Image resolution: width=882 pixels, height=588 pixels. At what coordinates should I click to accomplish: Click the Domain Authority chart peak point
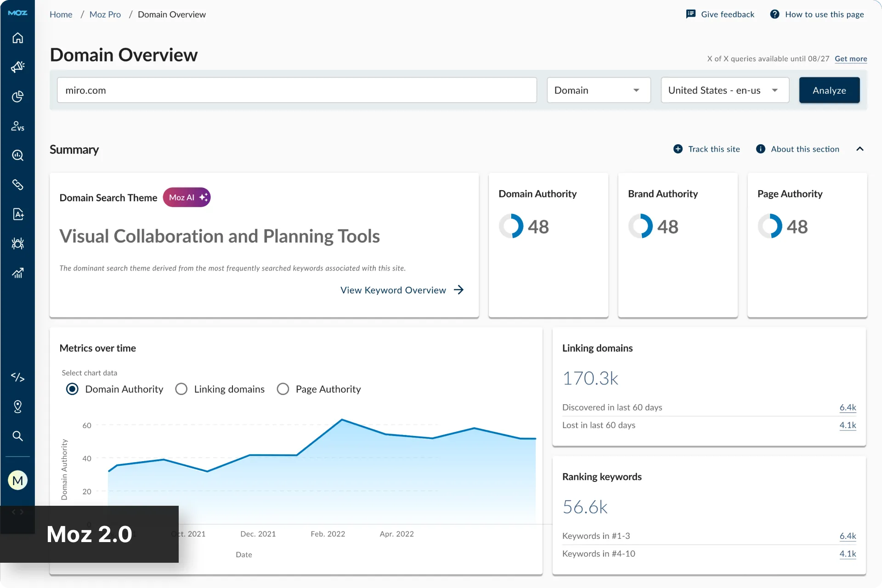pos(342,419)
